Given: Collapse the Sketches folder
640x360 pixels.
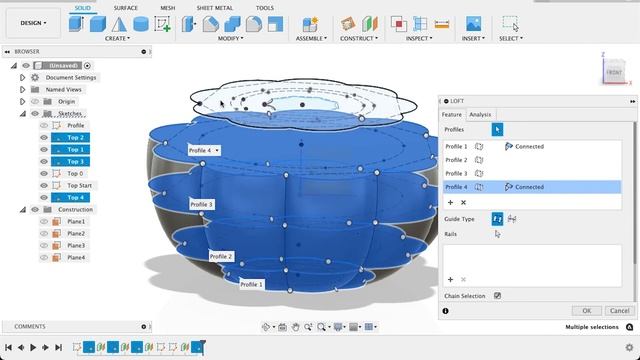Looking at the screenshot, I should click(22, 113).
